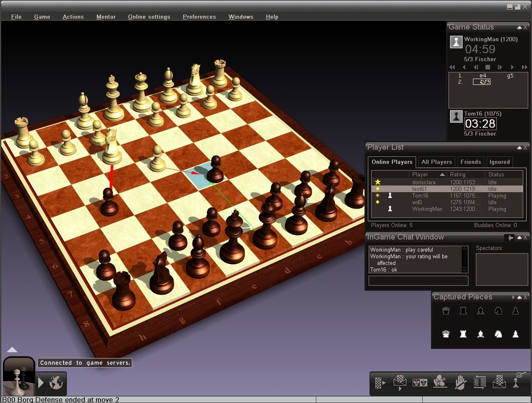The image size is (532, 403).
Task: Open the send game envelope icon
Action: click(x=498, y=383)
